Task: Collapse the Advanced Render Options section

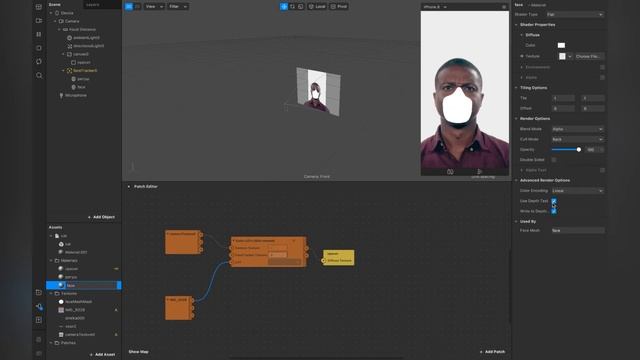Action: (x=516, y=180)
